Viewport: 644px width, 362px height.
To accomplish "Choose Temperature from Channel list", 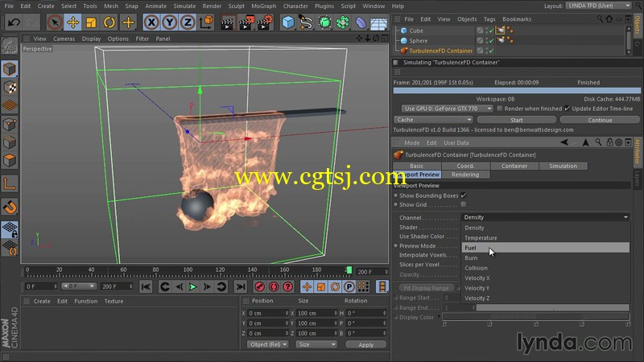I will pos(546,237).
